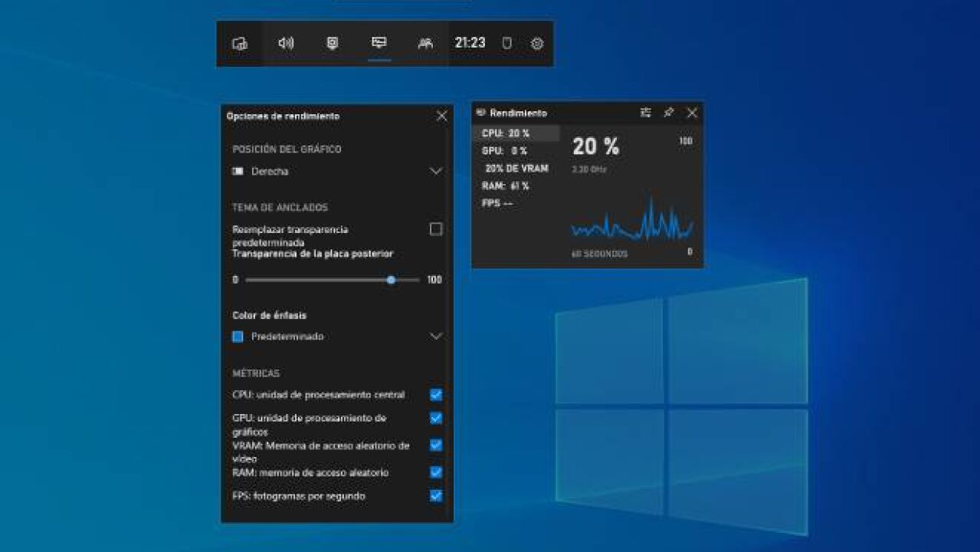Open the Color de énfasis Predeterminado dropdown
The height and width of the screenshot is (552, 980).
(x=436, y=336)
